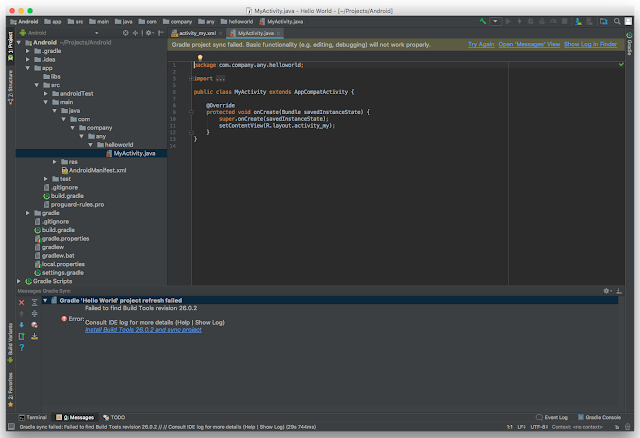Click Open 'Messages' View link
This screenshot has height=438, width=640.
[x=529, y=44]
